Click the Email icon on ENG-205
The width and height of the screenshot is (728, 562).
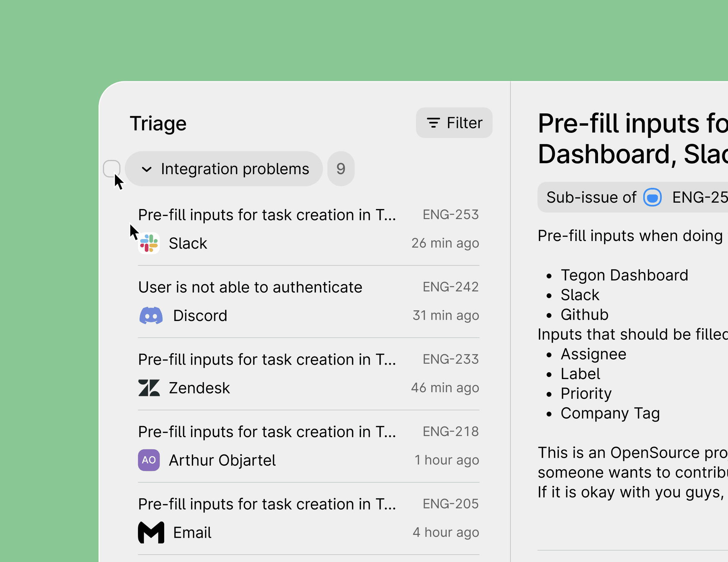[x=151, y=532]
